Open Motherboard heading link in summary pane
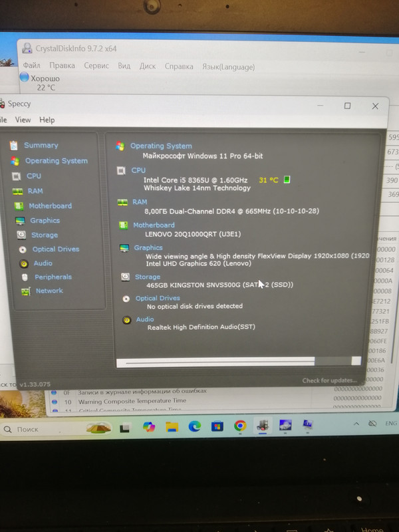 click(x=154, y=225)
